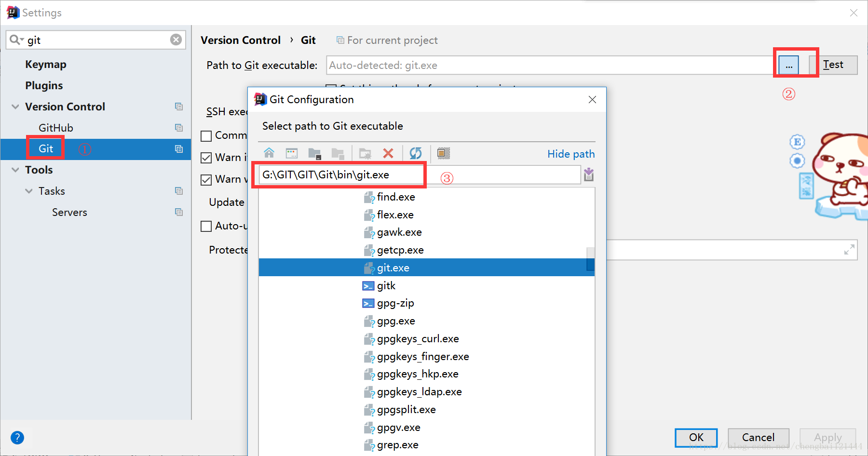
Task: Click the Version Control breadcrumb
Action: [x=241, y=40]
